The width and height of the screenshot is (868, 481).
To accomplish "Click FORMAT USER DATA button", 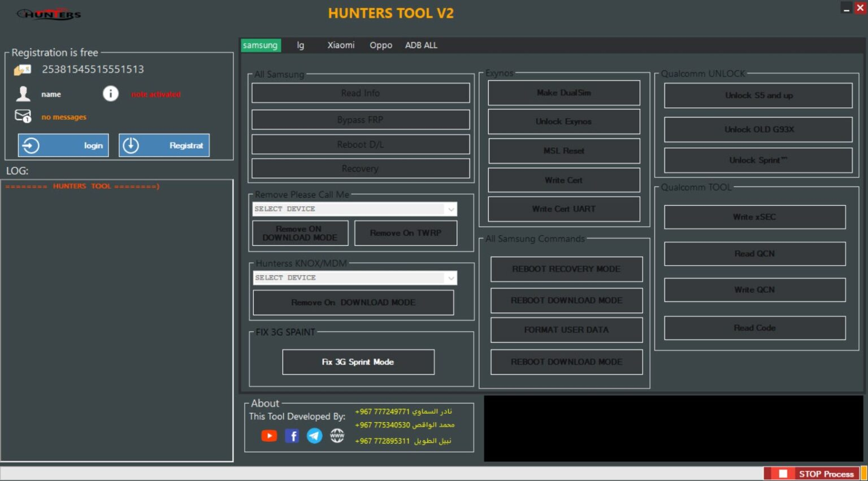I will [x=566, y=330].
